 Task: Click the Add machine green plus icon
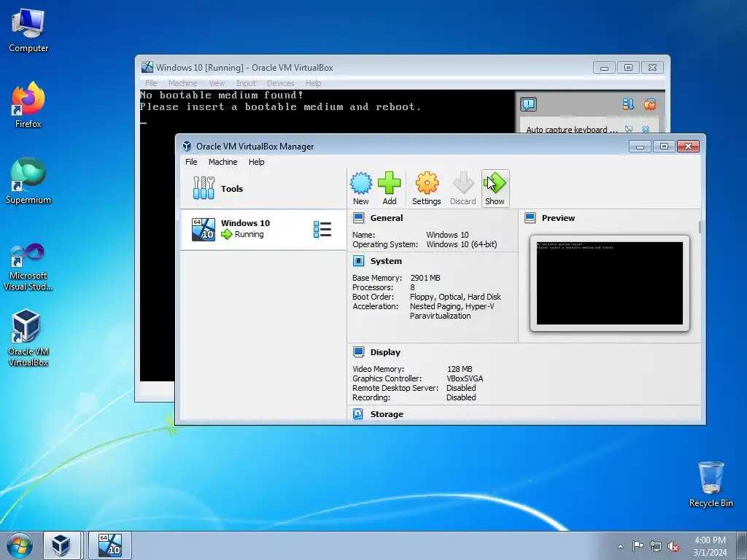coord(390,189)
